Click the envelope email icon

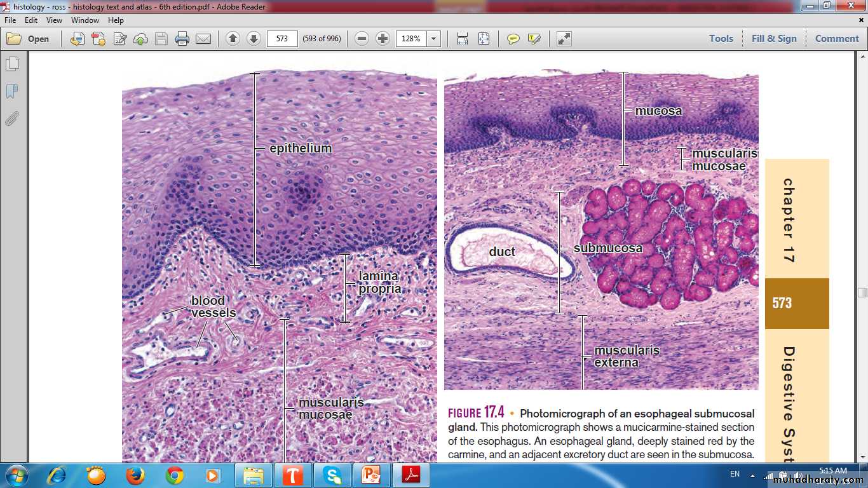[x=203, y=39]
